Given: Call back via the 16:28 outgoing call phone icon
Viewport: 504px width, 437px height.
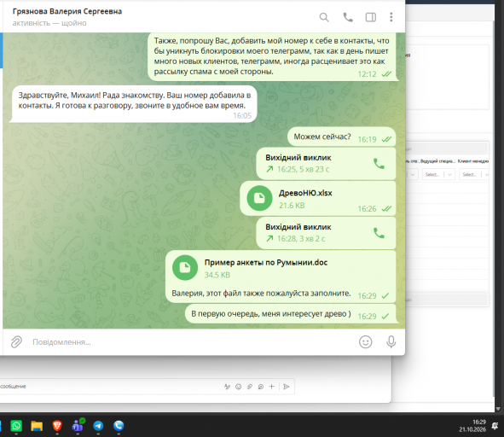Looking at the screenshot, I should tap(379, 233).
